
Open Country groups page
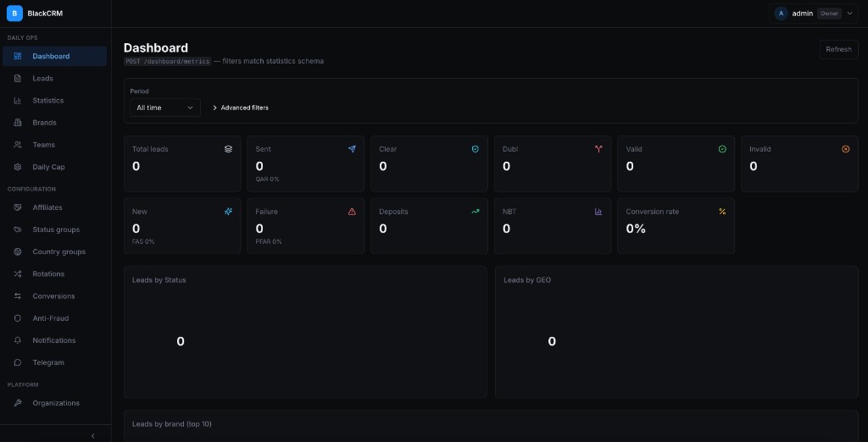(55, 251)
